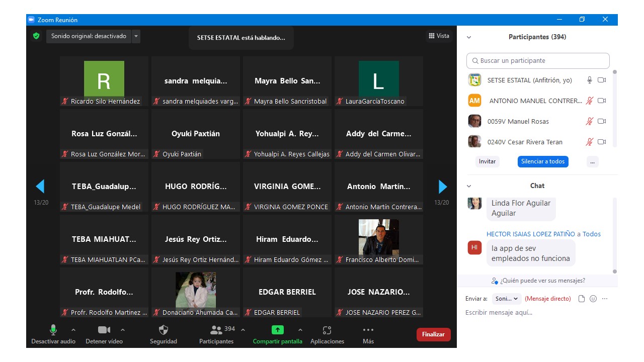Screen dimensions: 644x362
Task: Open the Más three-dots menu
Action: point(368,330)
